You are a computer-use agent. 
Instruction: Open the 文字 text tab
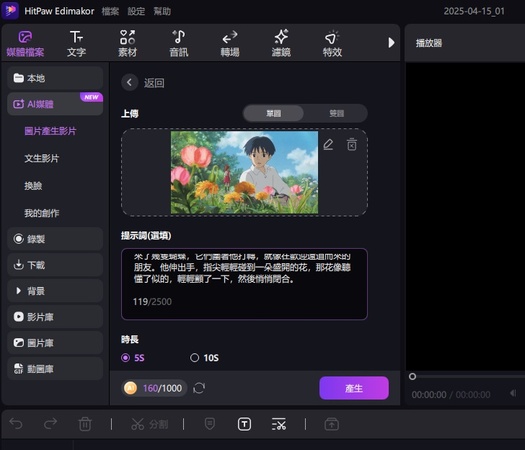point(76,44)
